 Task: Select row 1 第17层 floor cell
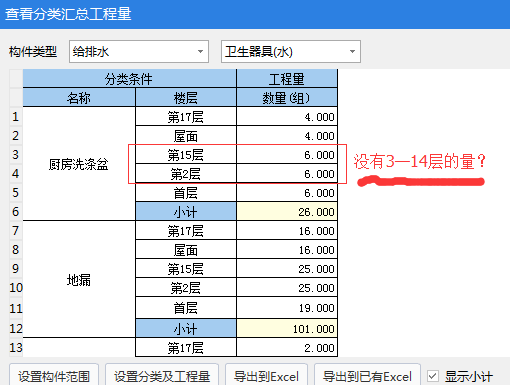point(186,117)
